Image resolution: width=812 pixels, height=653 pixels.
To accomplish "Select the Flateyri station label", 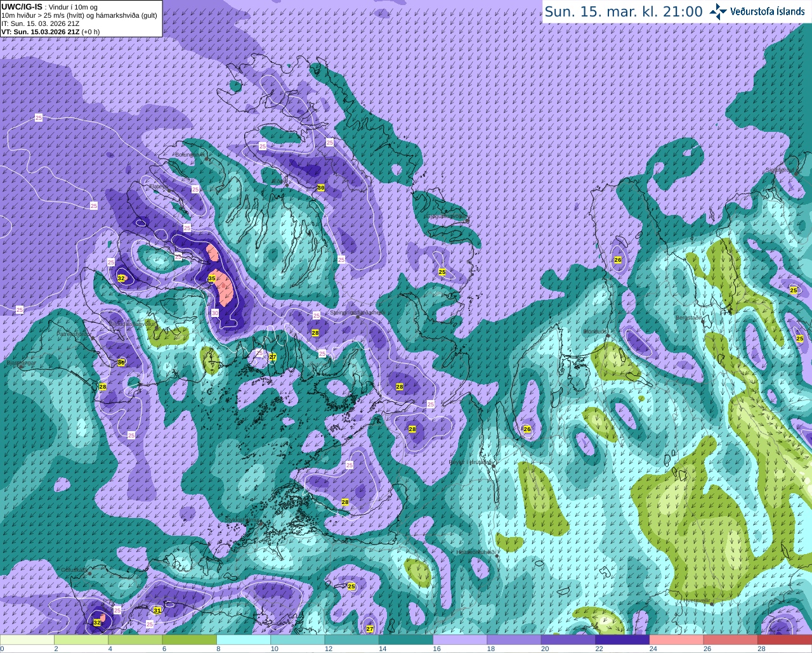I will (x=158, y=186).
